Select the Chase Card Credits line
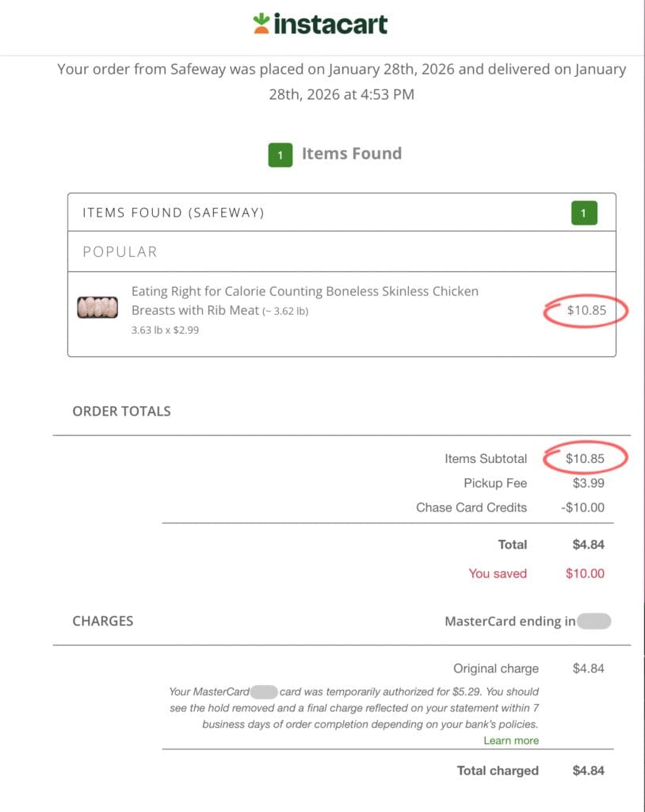This screenshot has width=645, height=812. [x=471, y=507]
